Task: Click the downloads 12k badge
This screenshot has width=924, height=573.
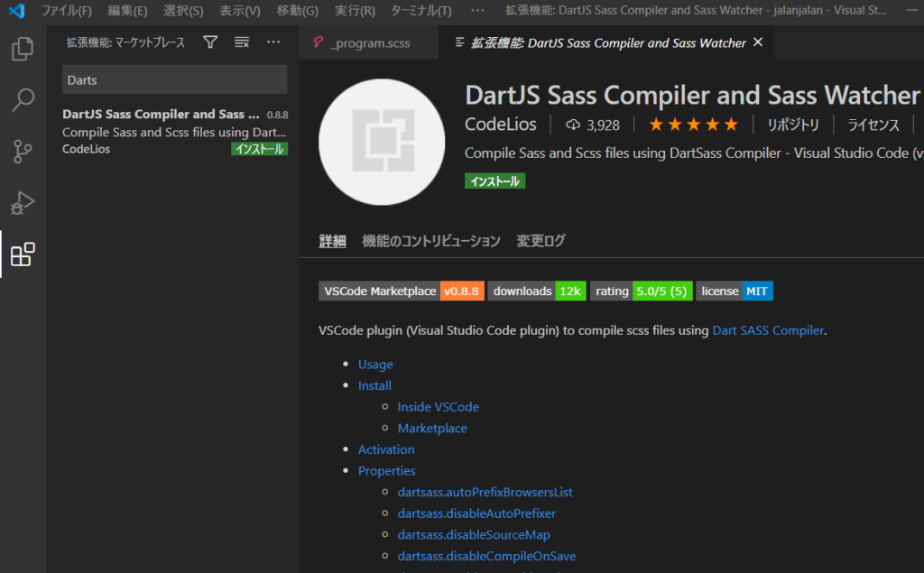Action: point(537,291)
